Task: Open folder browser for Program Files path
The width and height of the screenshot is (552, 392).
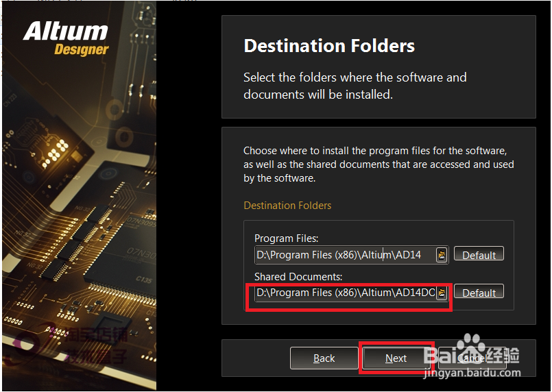Action: click(442, 255)
